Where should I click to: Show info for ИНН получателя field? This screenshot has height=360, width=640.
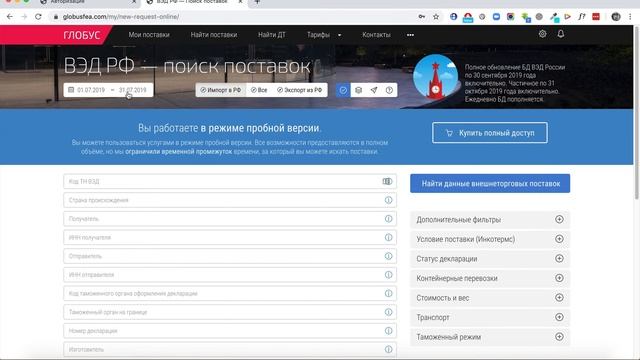tap(388, 238)
